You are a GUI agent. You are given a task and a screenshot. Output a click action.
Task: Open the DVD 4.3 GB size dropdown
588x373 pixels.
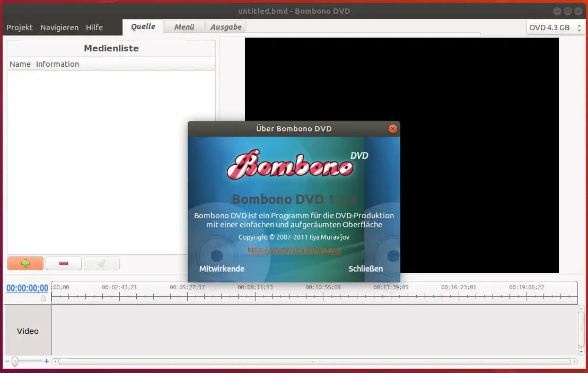[555, 28]
